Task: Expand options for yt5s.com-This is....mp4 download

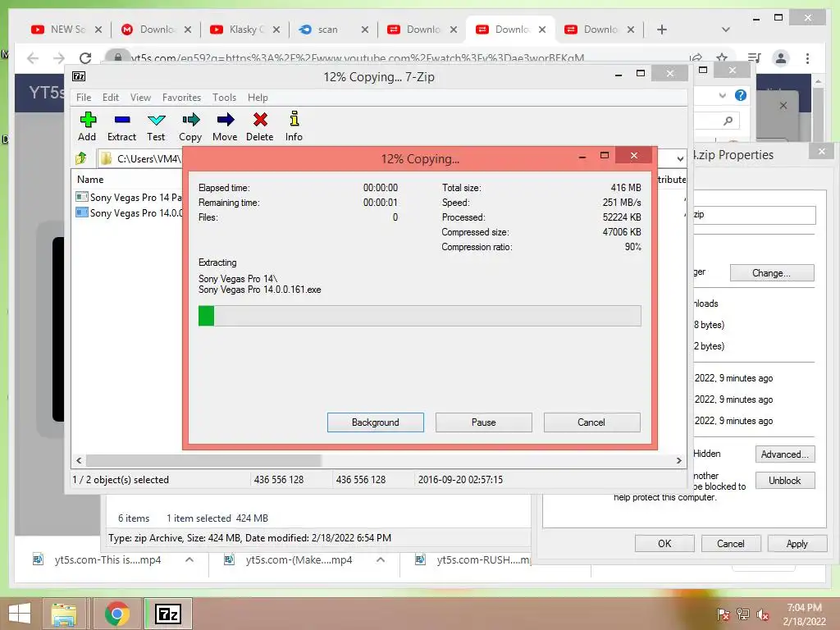Action: tap(189, 559)
